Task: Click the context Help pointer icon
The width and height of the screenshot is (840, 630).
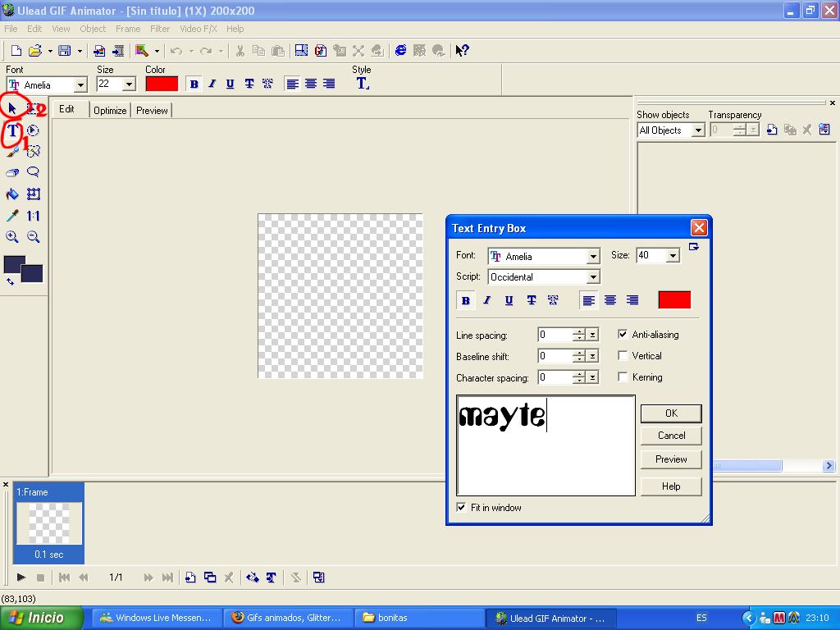Action: (x=462, y=50)
